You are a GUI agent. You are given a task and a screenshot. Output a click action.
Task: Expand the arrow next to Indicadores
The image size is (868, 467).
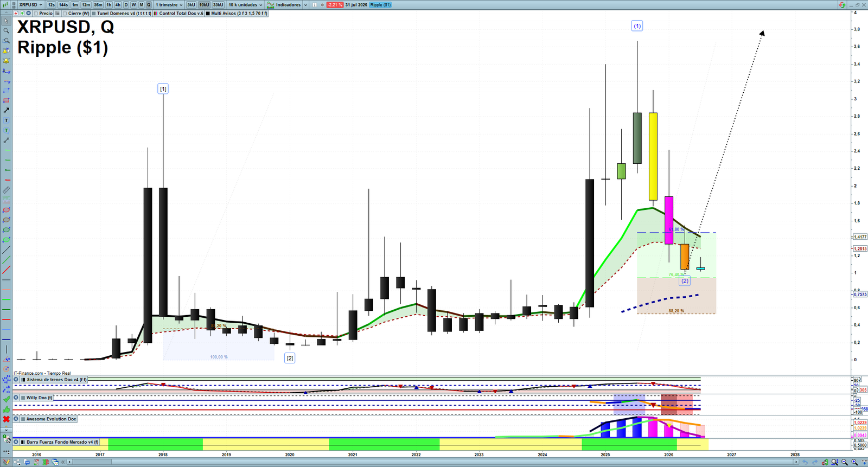pos(305,5)
